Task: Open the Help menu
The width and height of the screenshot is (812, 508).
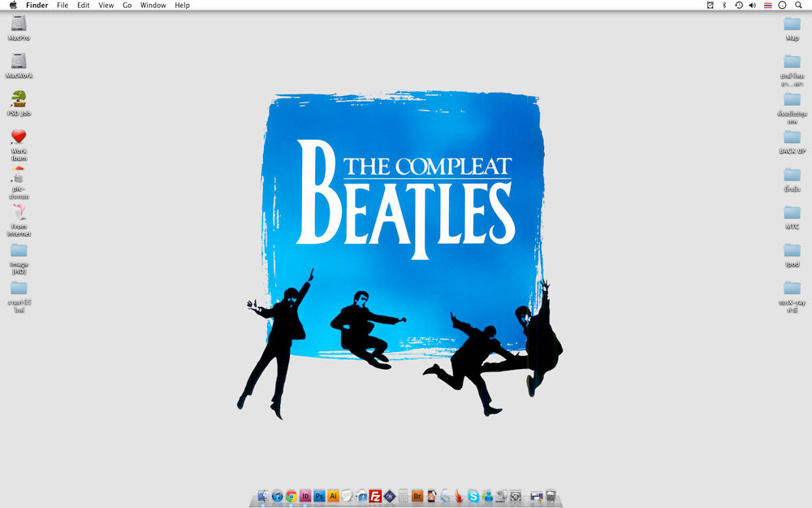Action: 182,5
